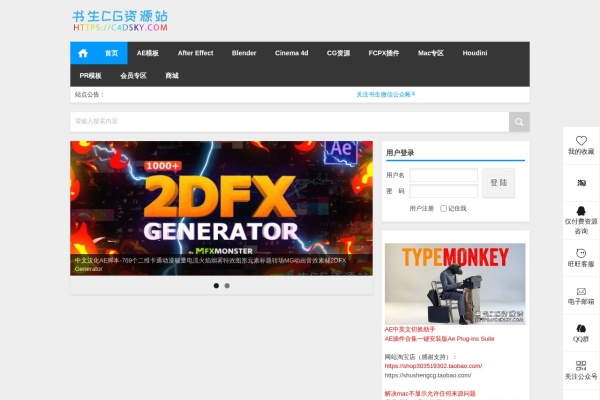Open the FCPX插件 menu item
The width and height of the screenshot is (600, 400).
(384, 53)
